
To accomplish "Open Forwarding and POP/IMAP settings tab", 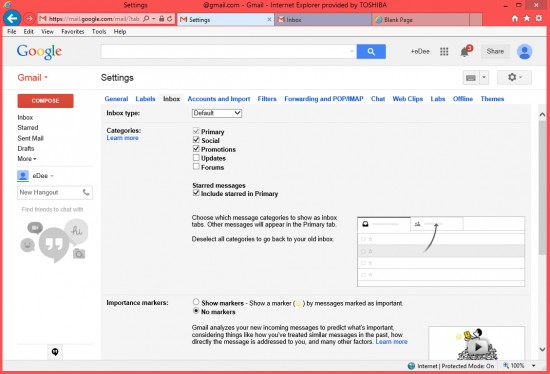I will [x=324, y=99].
